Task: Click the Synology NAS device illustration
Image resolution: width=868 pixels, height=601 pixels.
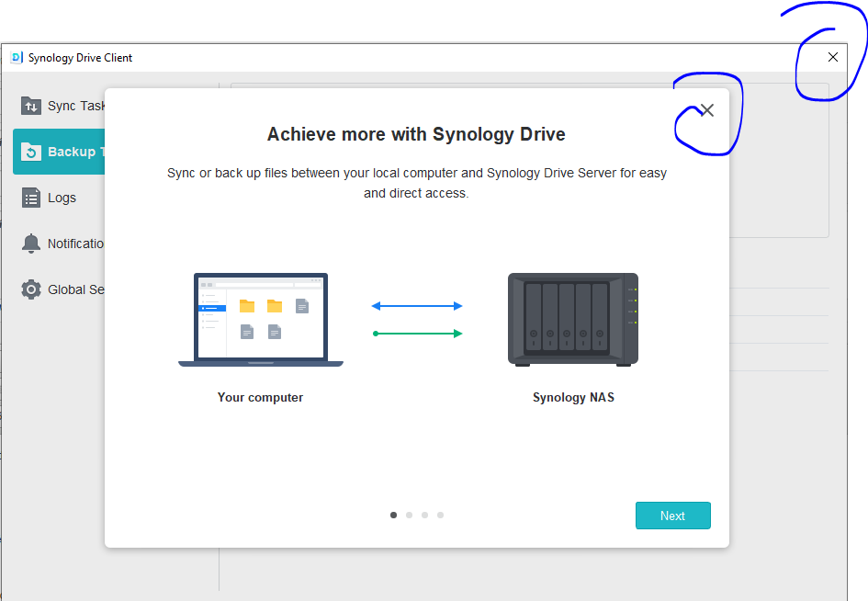Action: (x=573, y=320)
